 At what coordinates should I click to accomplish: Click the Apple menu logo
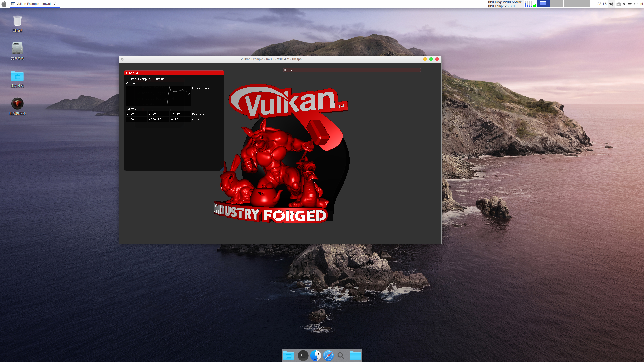point(4,4)
